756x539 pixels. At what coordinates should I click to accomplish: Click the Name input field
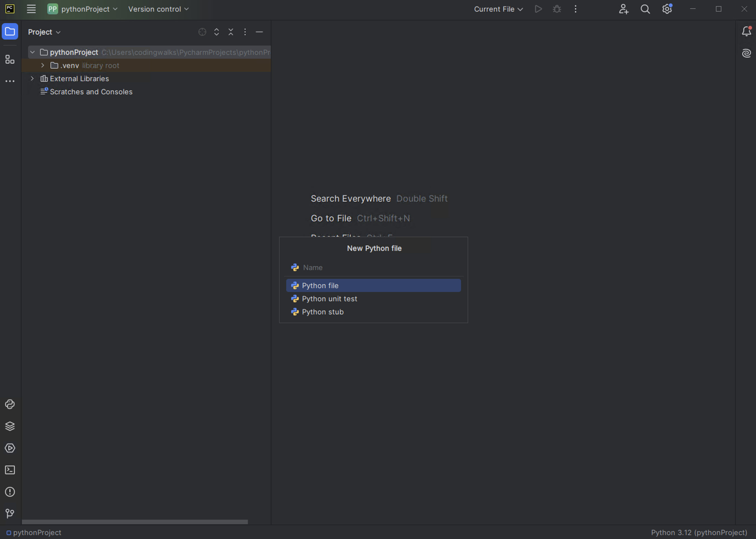coord(379,268)
